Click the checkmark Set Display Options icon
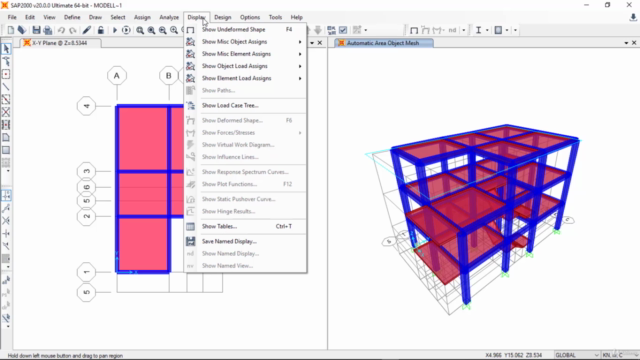 (343, 30)
